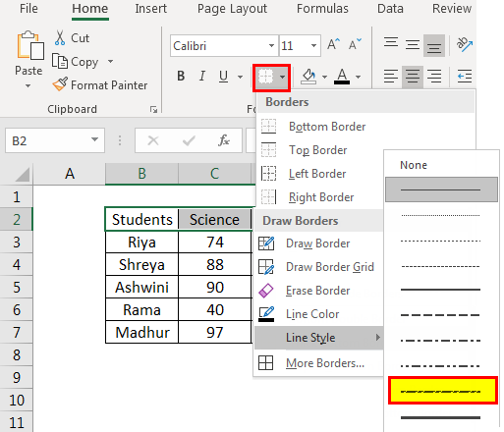Screen dimensions: 504x432
Task: Click the Copy icon
Action: (x=60, y=61)
